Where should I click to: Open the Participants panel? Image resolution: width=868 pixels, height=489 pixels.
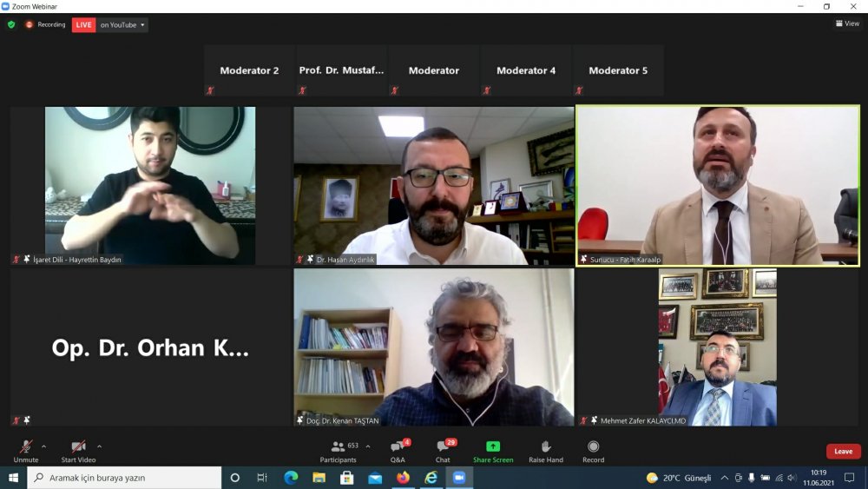click(339, 450)
